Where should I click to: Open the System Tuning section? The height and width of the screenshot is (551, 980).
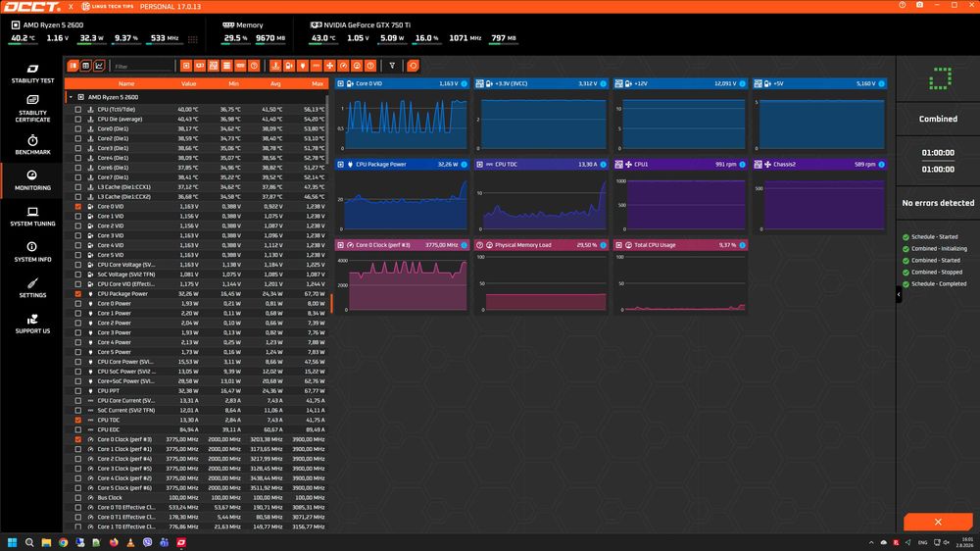click(32, 217)
